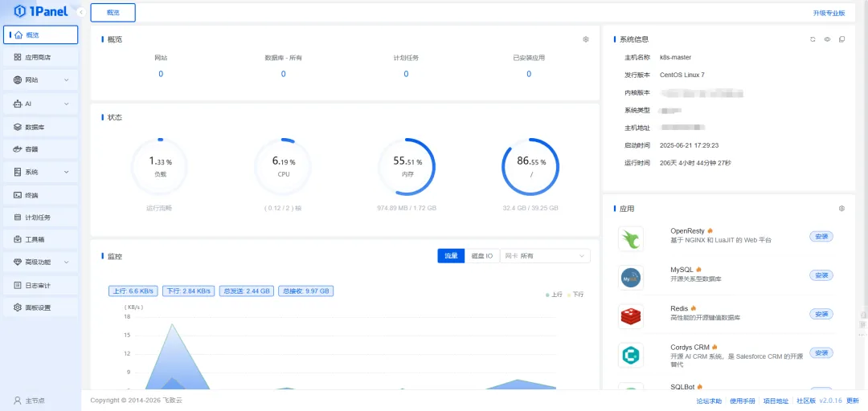The height and width of the screenshot is (411, 868).
Task: Click the 已安装应用 count 0
Action: 529,74
